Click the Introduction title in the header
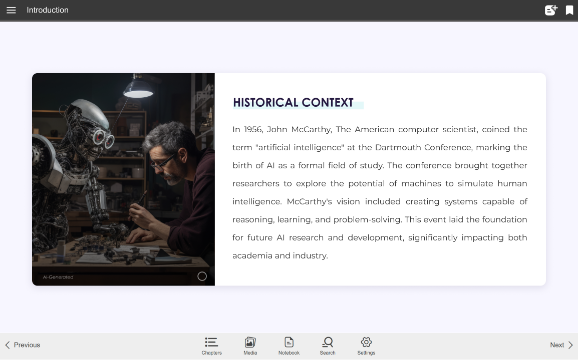The image size is (578, 360). pyautogui.click(x=47, y=10)
